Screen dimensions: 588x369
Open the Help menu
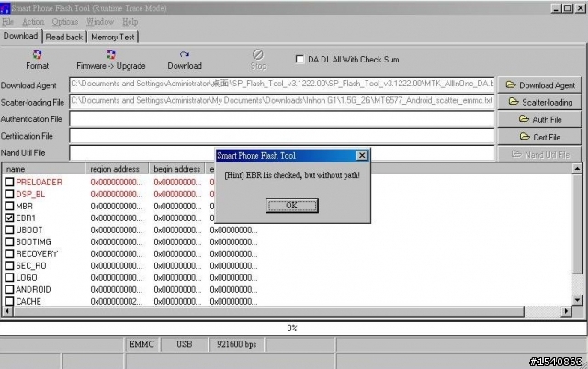click(x=130, y=22)
